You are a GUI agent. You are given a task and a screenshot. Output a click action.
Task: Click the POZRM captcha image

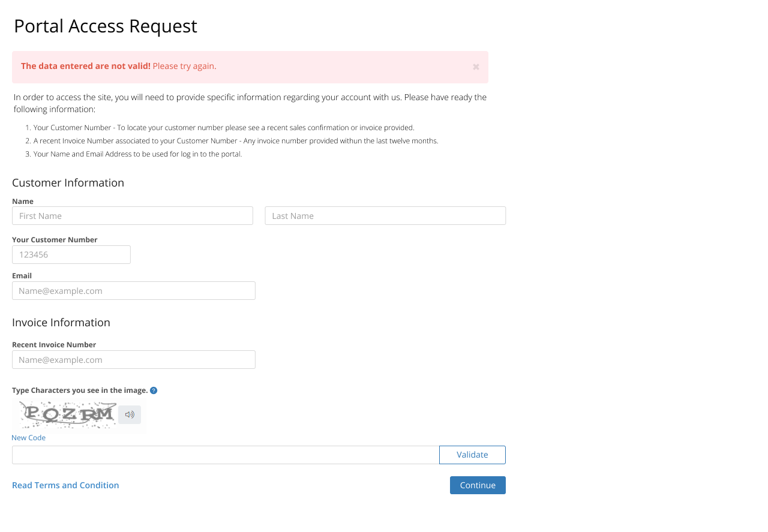coord(67,414)
